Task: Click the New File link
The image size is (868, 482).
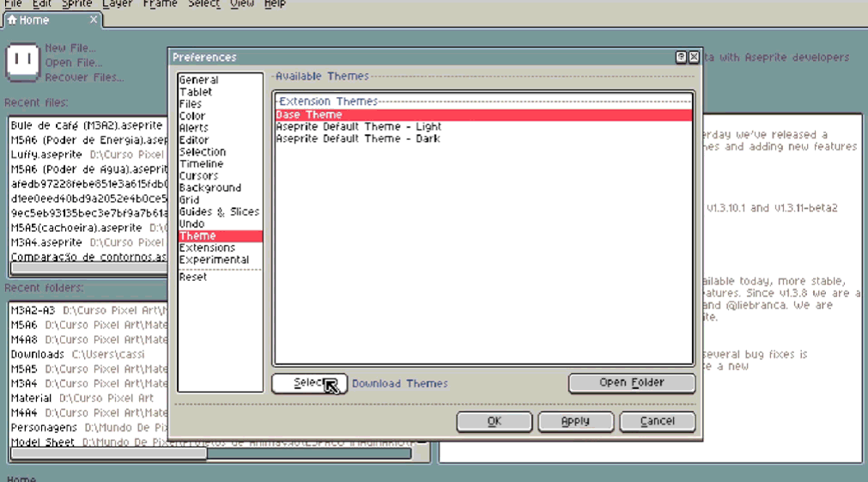Action: tap(70, 47)
